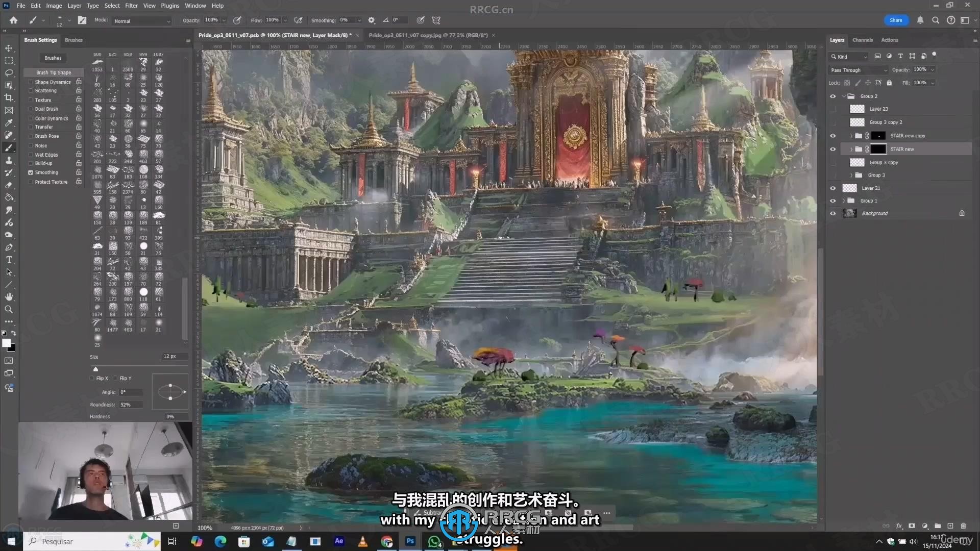Filter layers by pixel layers icon
This screenshot has height=551, width=980.
[877, 56]
